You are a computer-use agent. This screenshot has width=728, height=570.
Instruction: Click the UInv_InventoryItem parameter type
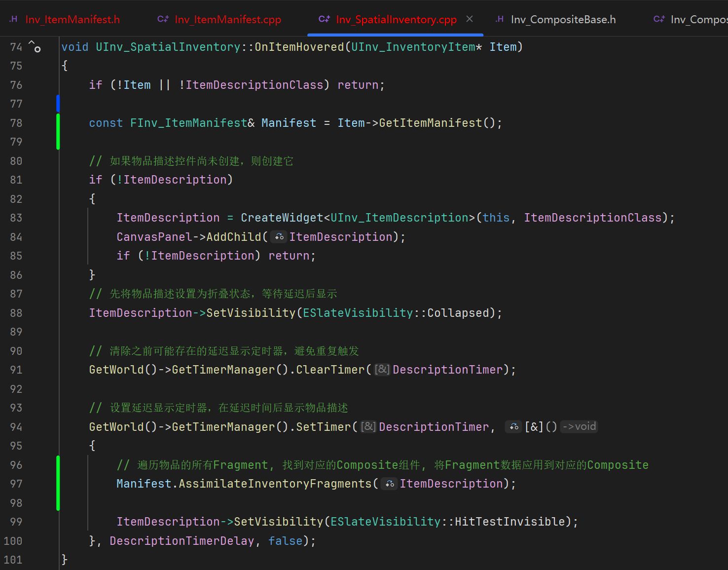413,47
